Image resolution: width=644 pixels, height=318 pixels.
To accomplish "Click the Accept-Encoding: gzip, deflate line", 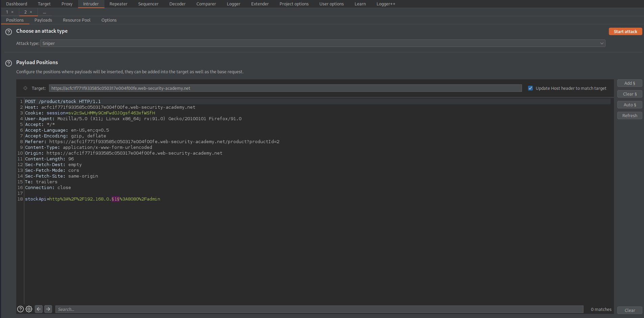I will [66, 136].
